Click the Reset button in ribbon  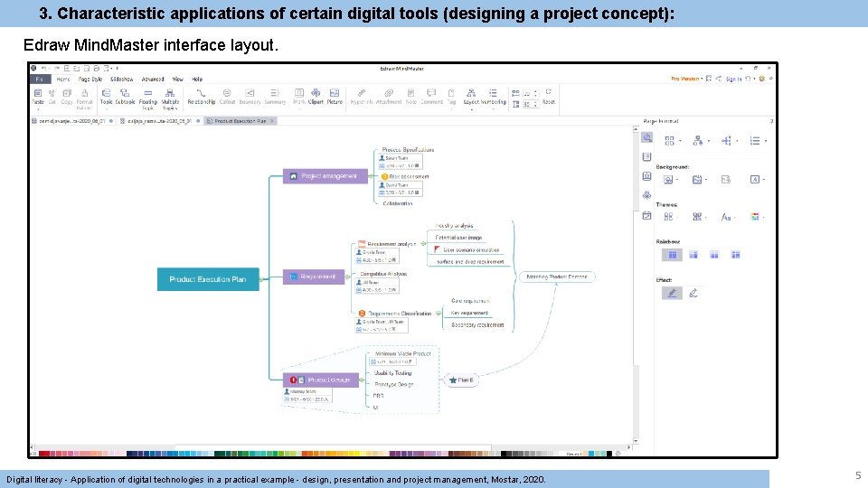pos(548,97)
